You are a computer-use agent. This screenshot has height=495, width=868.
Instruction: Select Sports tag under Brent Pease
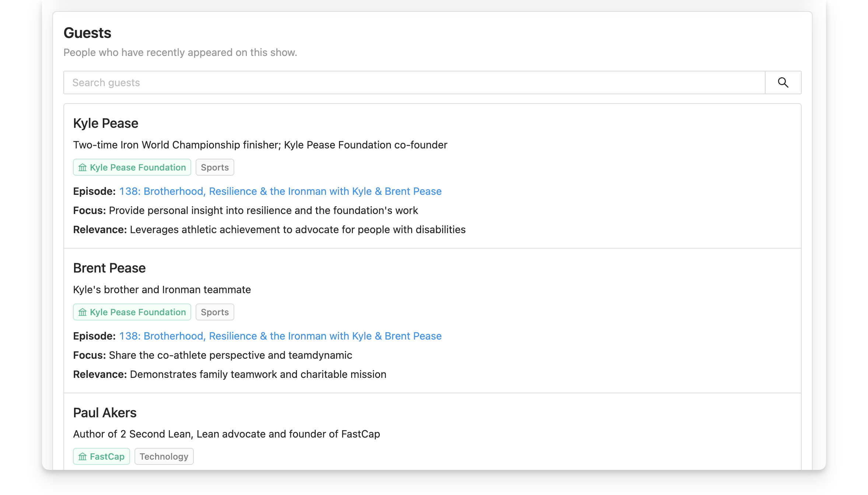click(215, 312)
